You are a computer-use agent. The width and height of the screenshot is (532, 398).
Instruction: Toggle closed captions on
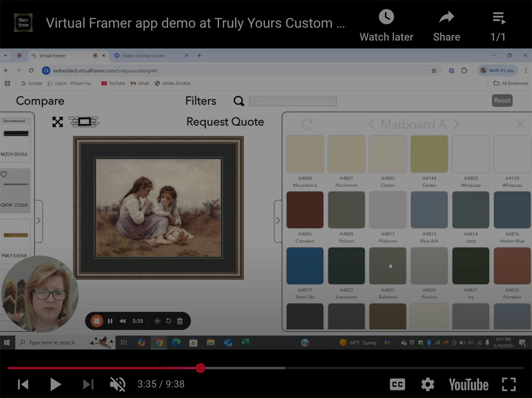tap(397, 384)
